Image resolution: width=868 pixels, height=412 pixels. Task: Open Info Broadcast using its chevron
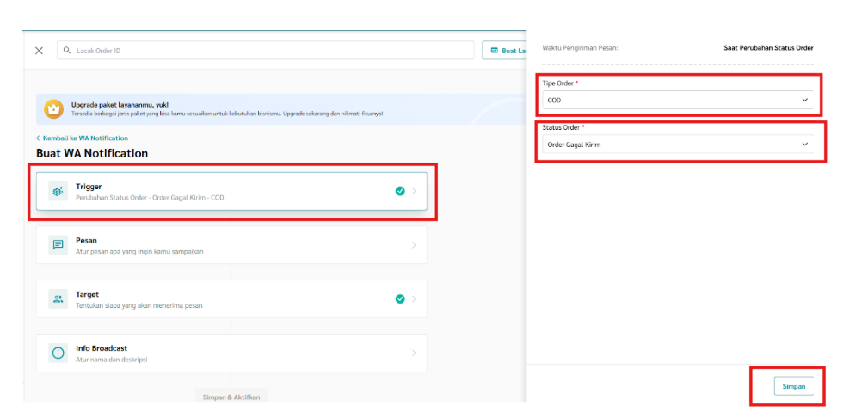[x=414, y=354]
